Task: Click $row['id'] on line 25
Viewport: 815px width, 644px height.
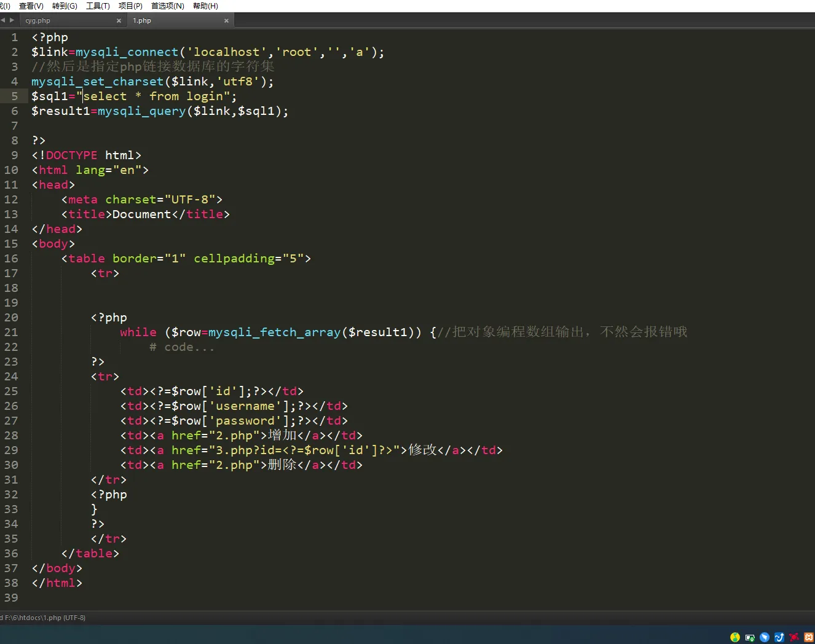Action: pos(208,391)
